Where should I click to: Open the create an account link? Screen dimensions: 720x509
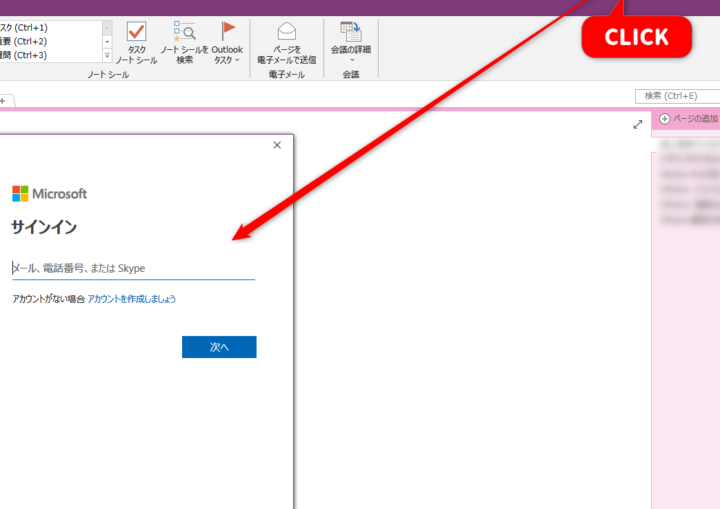click(x=131, y=299)
